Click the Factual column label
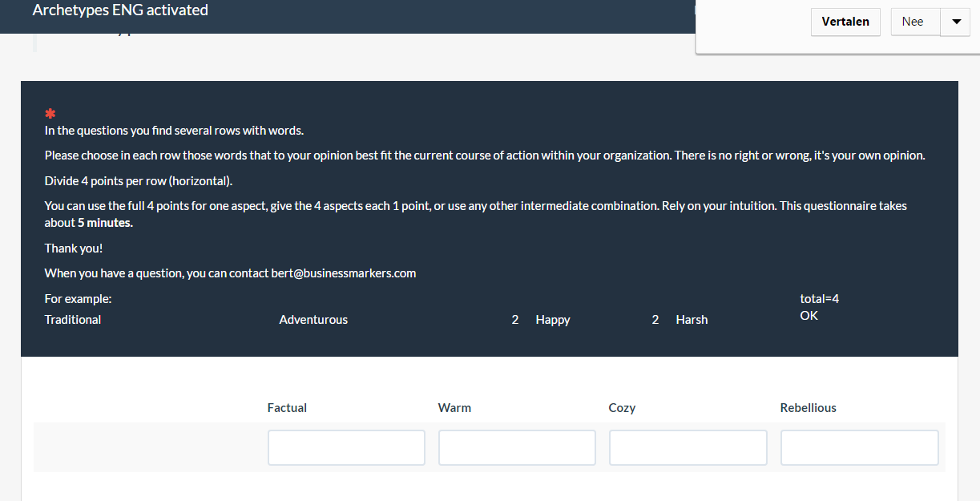The width and height of the screenshot is (980, 501). pyautogui.click(x=287, y=407)
